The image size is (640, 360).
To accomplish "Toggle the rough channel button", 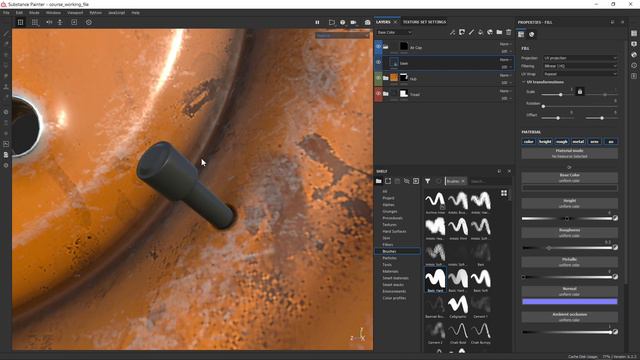I will point(562,142).
